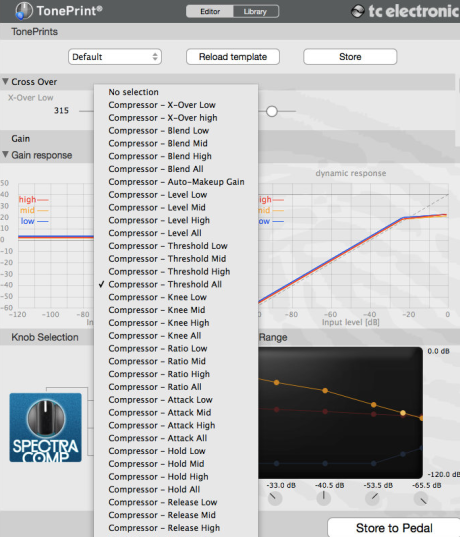Click the Store to Pedal button

pos(394,527)
